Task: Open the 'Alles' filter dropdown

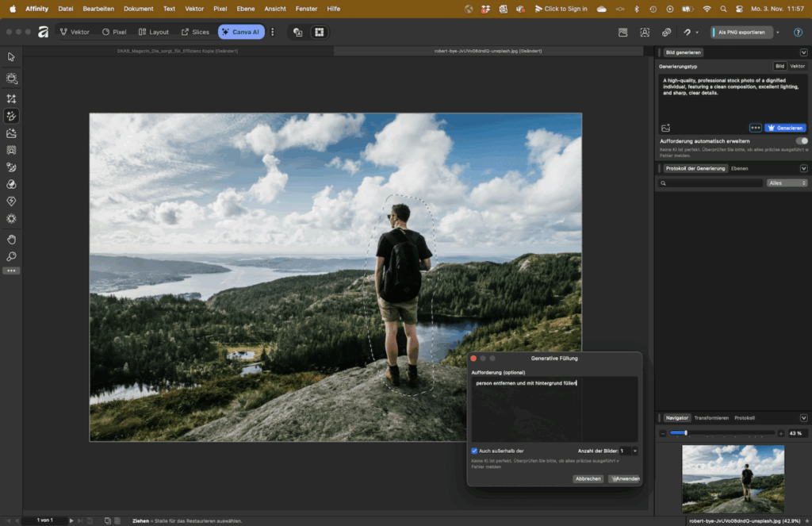Action: click(x=787, y=183)
